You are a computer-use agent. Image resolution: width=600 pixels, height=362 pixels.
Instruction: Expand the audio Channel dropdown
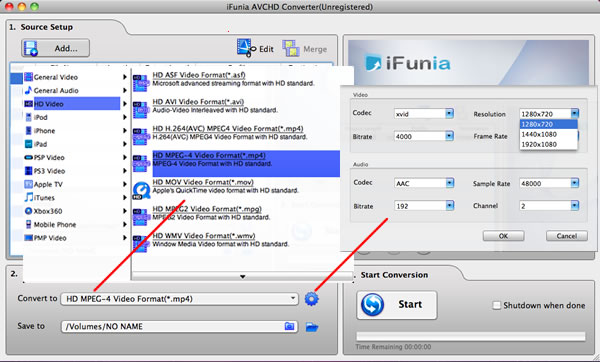click(549, 206)
